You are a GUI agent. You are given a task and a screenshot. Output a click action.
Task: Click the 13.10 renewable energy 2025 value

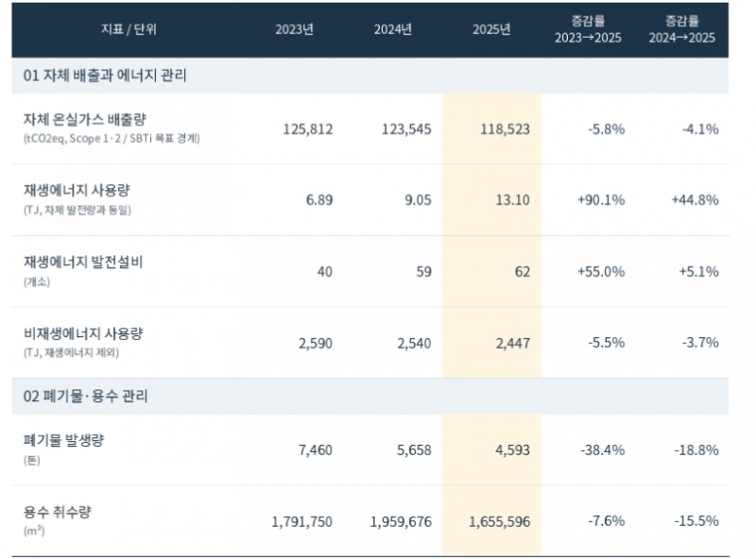coord(512,200)
